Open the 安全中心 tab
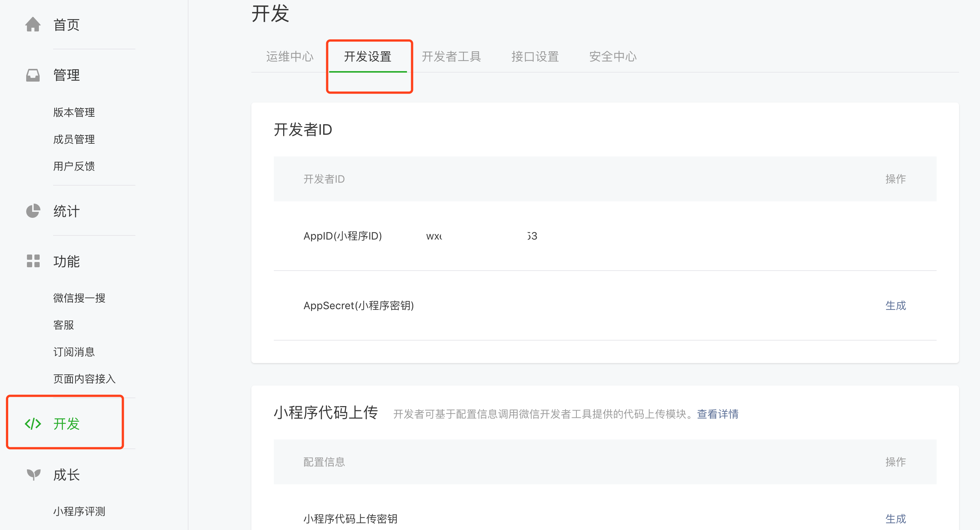This screenshot has width=980, height=530. [613, 57]
